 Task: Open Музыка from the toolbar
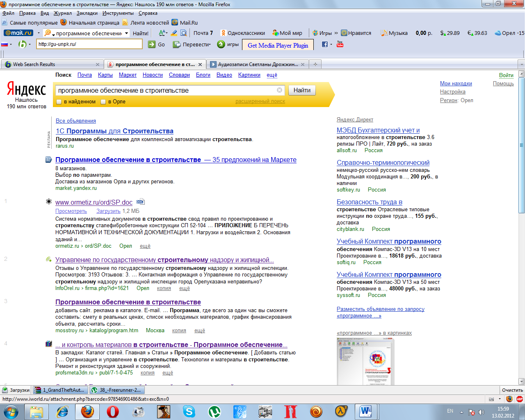pyautogui.click(x=394, y=33)
